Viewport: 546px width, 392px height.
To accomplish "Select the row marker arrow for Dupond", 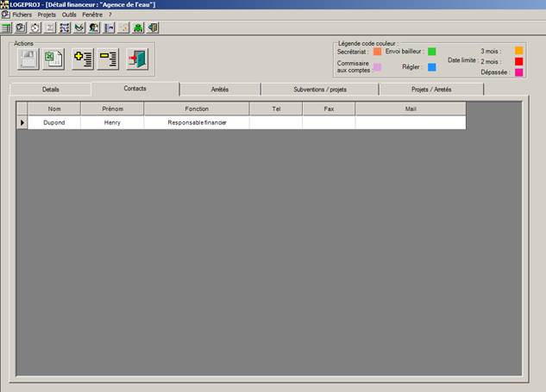I will click(22, 123).
